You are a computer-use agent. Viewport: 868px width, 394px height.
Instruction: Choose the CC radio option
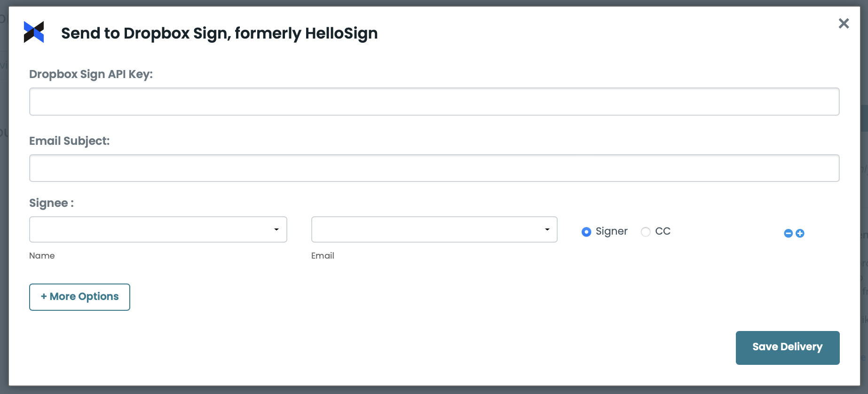(x=646, y=232)
